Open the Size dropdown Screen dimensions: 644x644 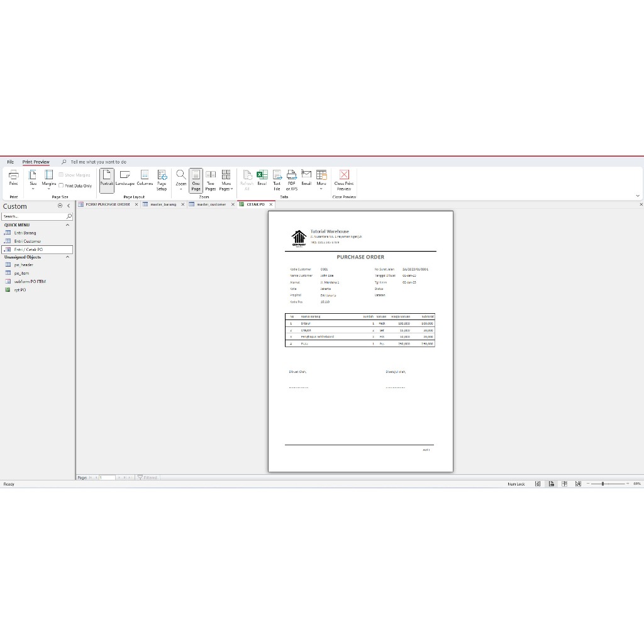33,180
